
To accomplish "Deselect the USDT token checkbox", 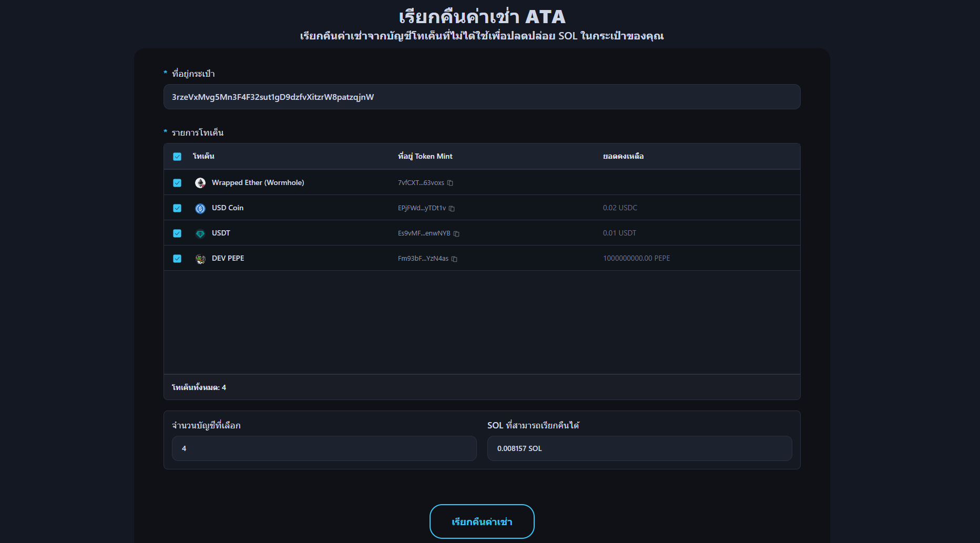I will [x=177, y=233].
